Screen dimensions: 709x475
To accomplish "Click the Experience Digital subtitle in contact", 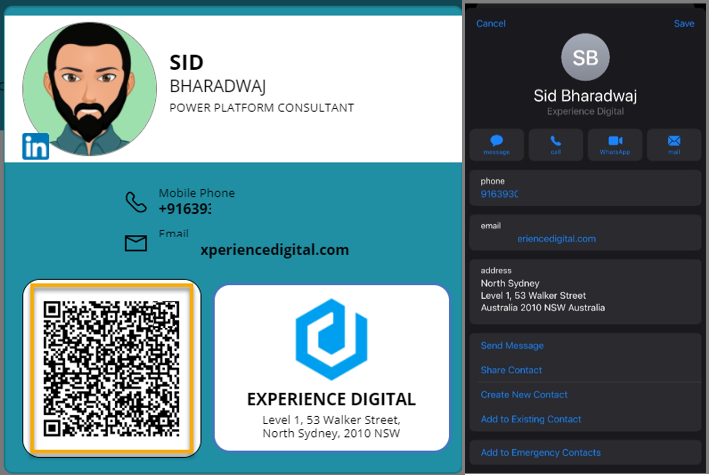I will coord(585,112).
